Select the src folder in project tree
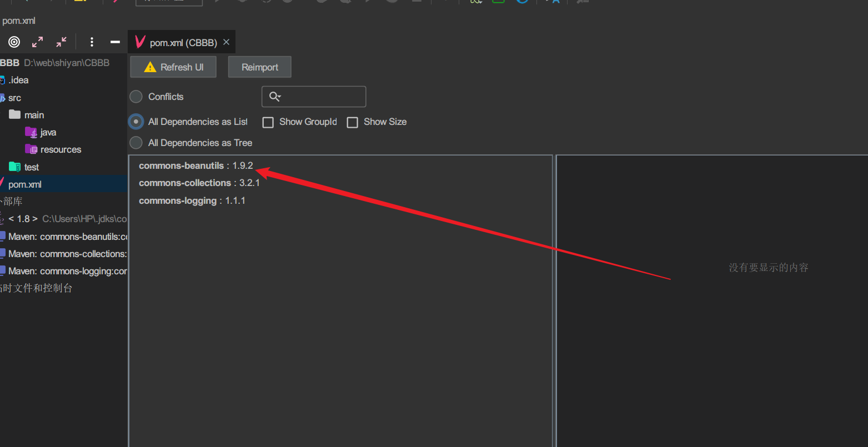The width and height of the screenshot is (868, 447). (x=14, y=98)
